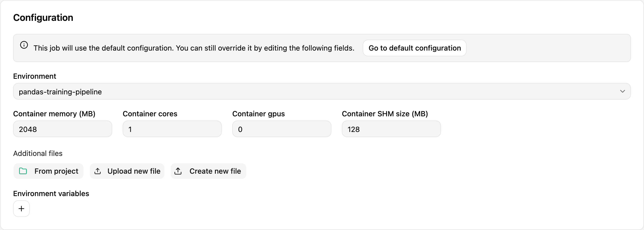Screen dimensions: 644x230
Task: Select Create new file
Action: [x=208, y=171]
